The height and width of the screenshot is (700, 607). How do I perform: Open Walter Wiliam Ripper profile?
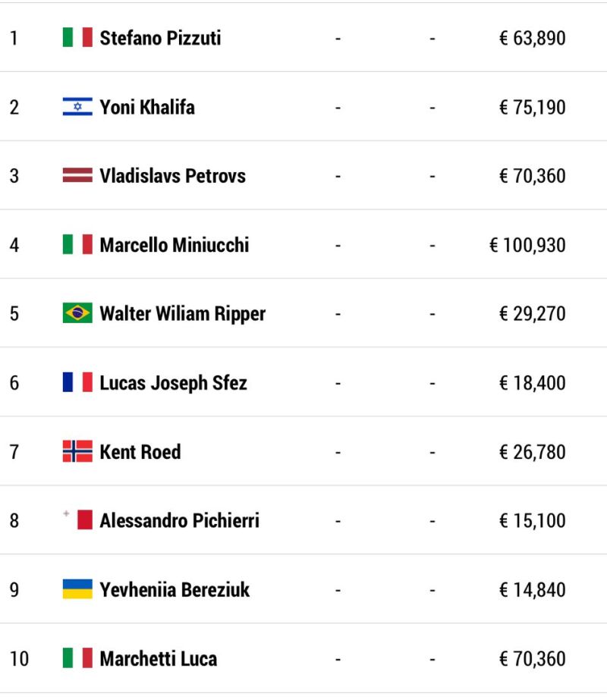pos(183,314)
